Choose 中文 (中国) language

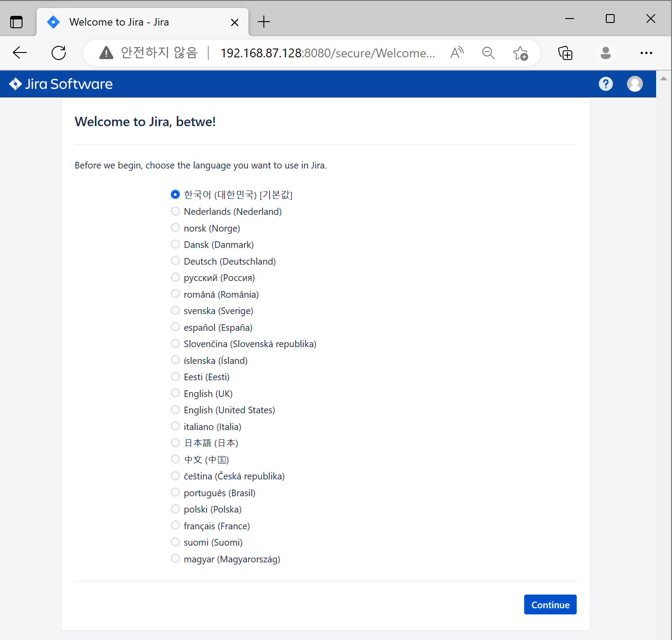175,459
